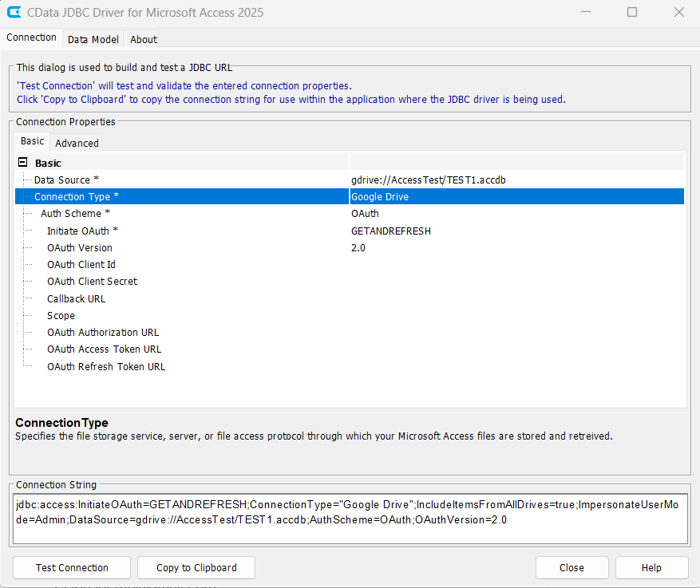Open the Connection Type value dropdown
This screenshot has height=588, width=700.
click(x=516, y=197)
